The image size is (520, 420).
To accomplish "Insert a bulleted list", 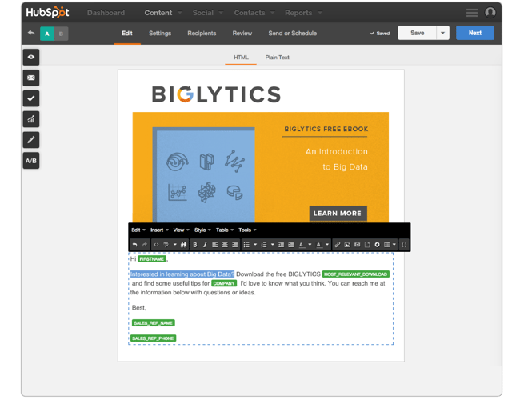I will pyautogui.click(x=246, y=245).
